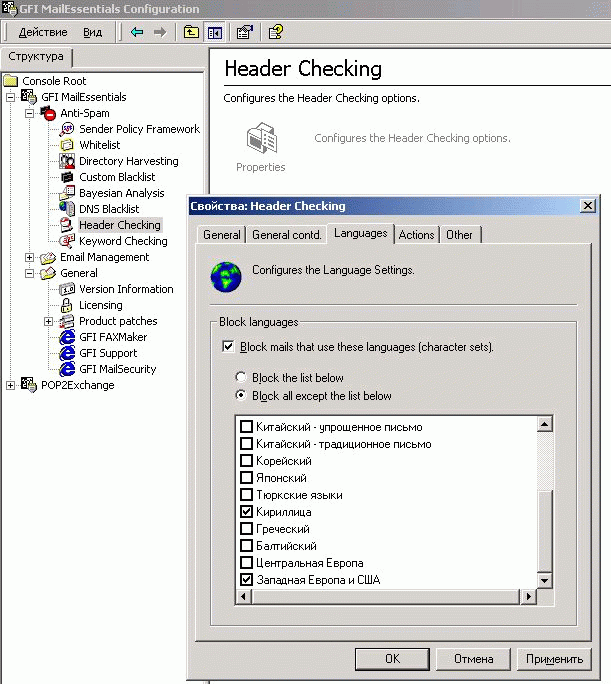Click the Header Checking tree icon
The width and height of the screenshot is (611, 684).
(x=67, y=225)
